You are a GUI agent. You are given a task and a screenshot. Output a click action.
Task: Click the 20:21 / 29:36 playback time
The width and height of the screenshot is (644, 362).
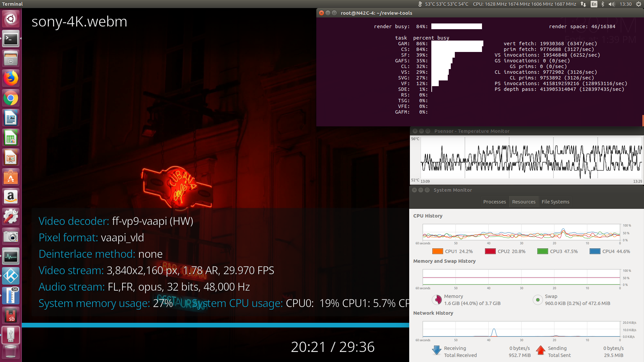[333, 347]
